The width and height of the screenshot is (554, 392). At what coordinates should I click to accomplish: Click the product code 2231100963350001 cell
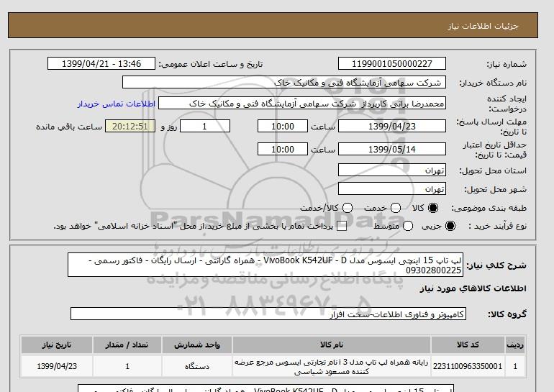[468, 366]
